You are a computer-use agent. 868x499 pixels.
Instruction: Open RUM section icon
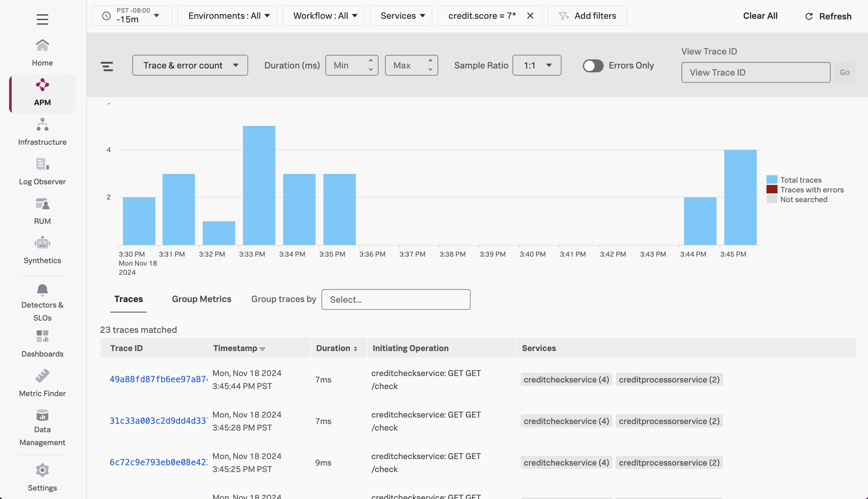pyautogui.click(x=42, y=204)
